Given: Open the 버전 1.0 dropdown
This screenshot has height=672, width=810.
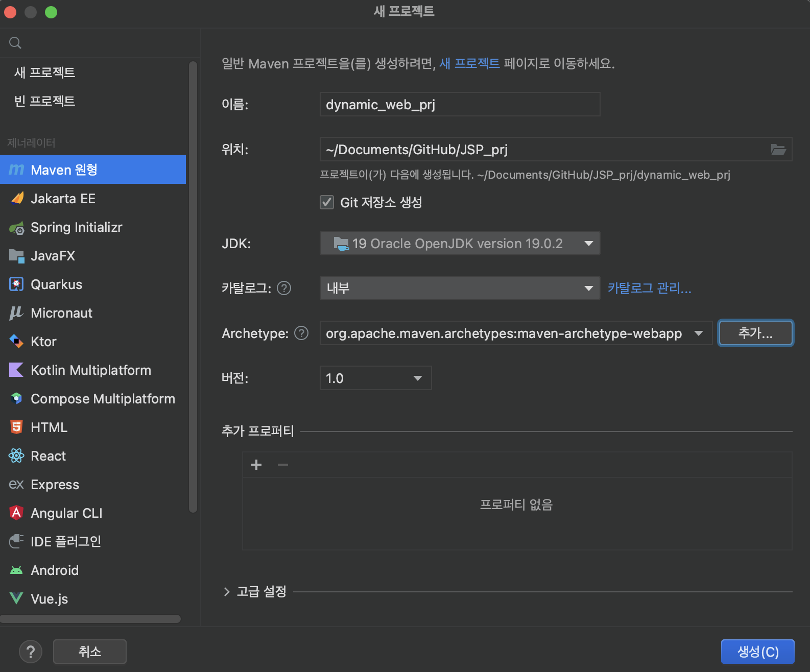Looking at the screenshot, I should coord(375,378).
